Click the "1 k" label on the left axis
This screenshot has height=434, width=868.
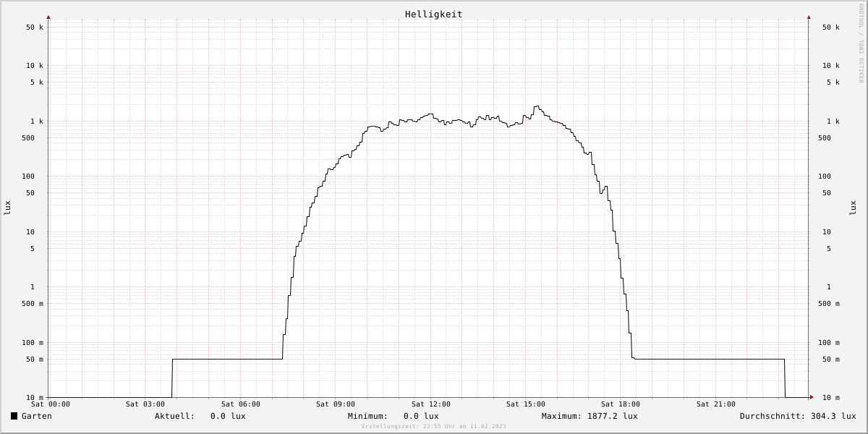(37, 122)
